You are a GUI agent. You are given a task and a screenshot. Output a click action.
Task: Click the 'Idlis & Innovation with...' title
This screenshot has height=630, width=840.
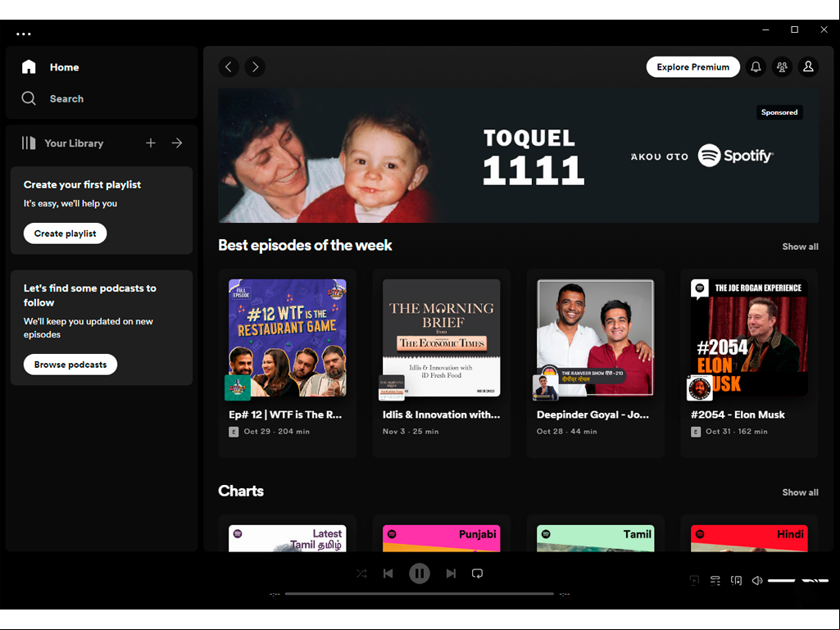point(441,415)
